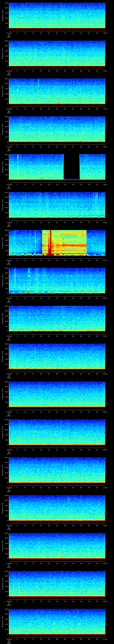Select the 5:19:00 start time label

pyautogui.click(x=9, y=223)
